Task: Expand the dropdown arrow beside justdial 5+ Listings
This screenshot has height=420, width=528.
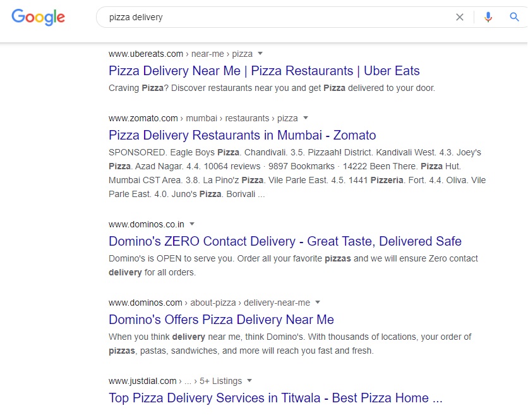Action: [x=249, y=381]
